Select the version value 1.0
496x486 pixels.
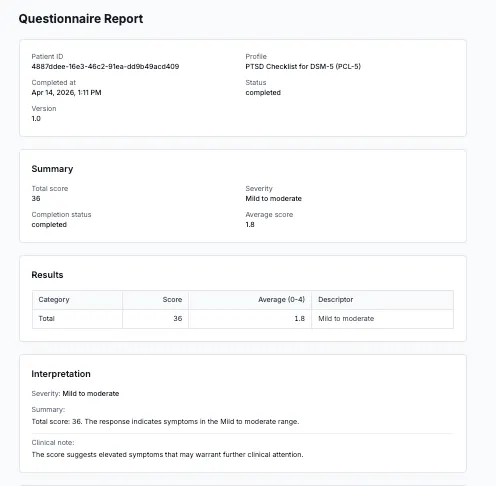click(x=36, y=118)
